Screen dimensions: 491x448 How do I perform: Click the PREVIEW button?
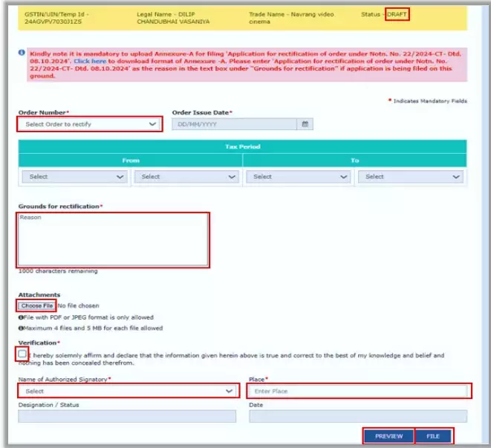388,436
